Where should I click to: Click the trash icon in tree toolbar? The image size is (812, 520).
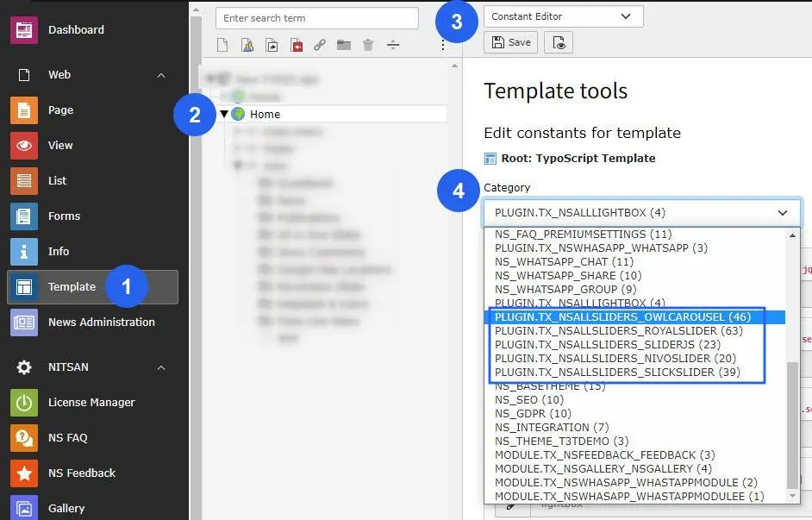368,45
